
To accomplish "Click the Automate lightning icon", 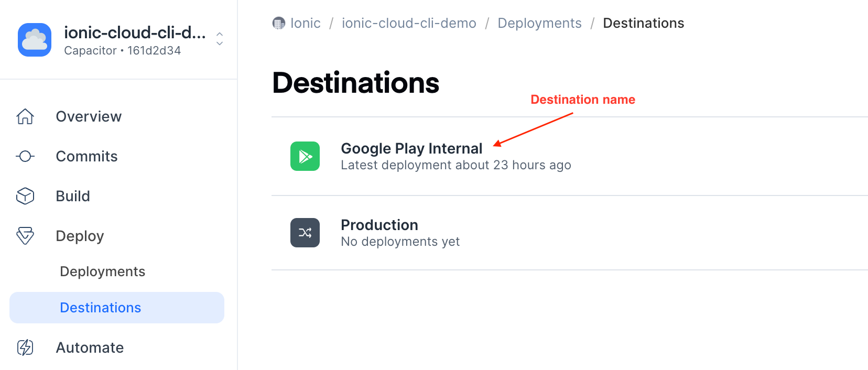I will 25,347.
